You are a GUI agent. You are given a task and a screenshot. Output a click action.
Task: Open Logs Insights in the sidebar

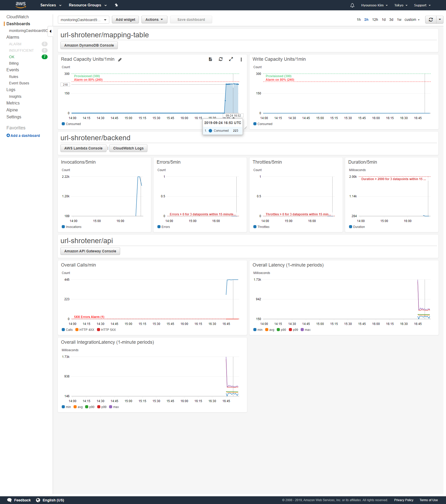[x=15, y=96]
